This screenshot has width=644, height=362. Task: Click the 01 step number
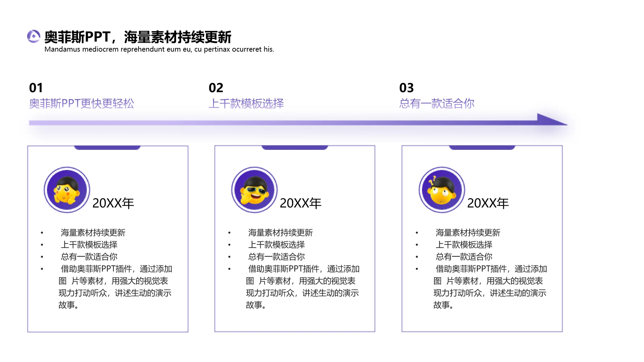point(36,88)
